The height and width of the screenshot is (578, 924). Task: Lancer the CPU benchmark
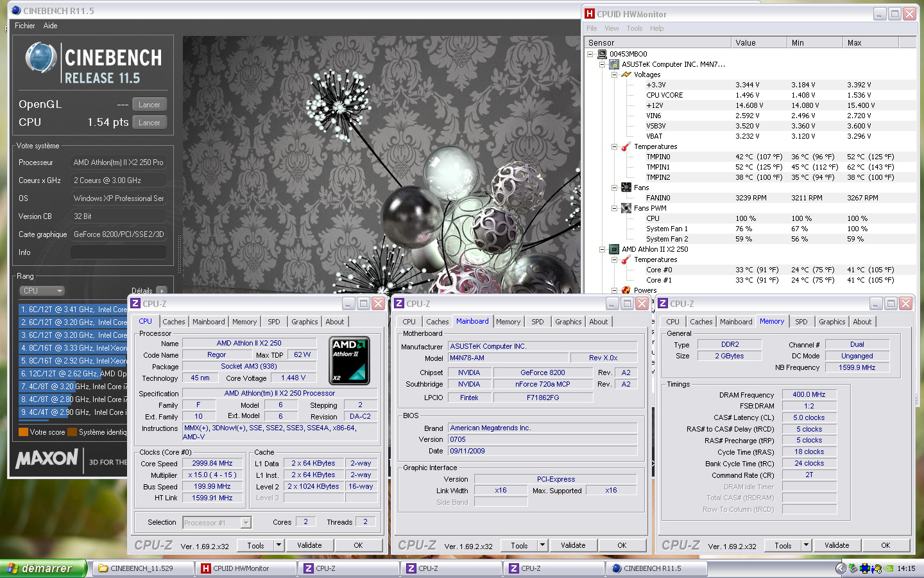coord(150,123)
